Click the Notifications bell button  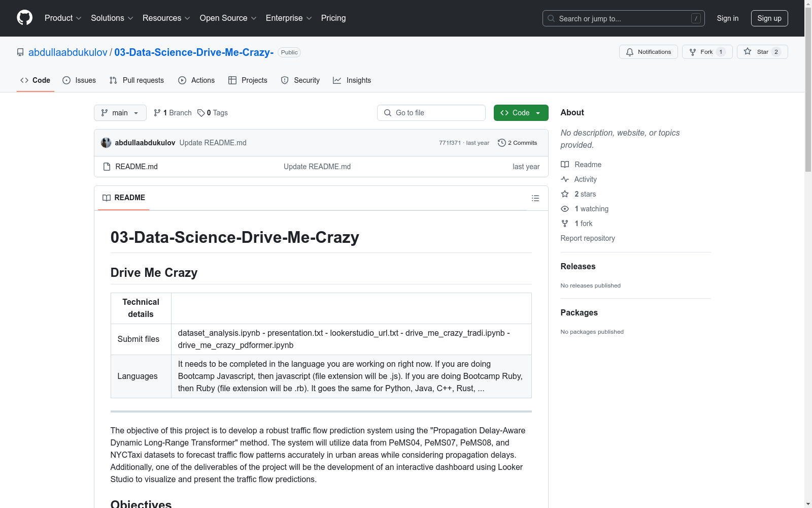coord(648,52)
